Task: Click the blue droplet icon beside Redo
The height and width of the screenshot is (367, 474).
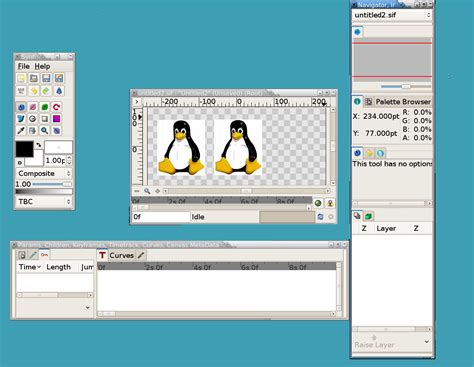Action: point(58,91)
